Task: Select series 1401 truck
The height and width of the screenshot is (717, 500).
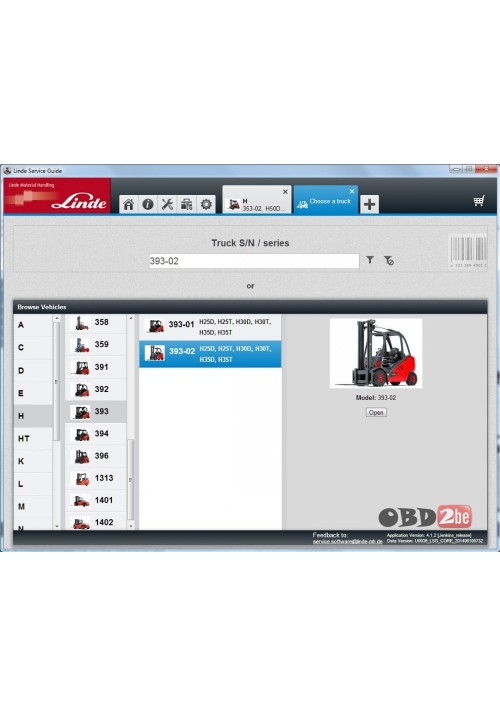Action: [x=96, y=500]
